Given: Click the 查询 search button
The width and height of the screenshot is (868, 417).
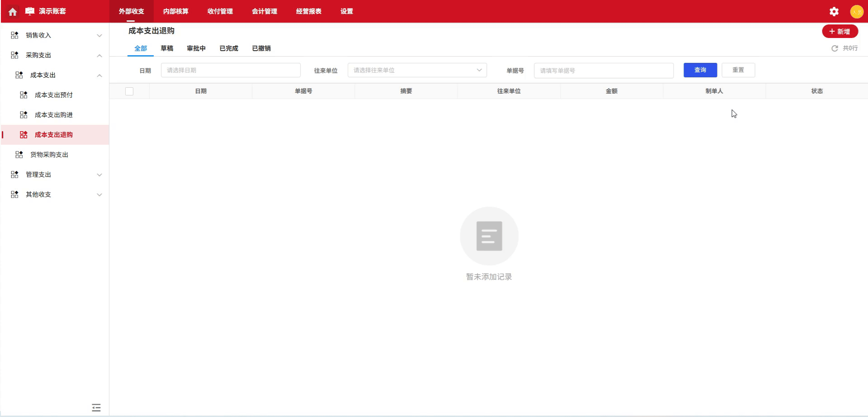Looking at the screenshot, I should coord(700,70).
